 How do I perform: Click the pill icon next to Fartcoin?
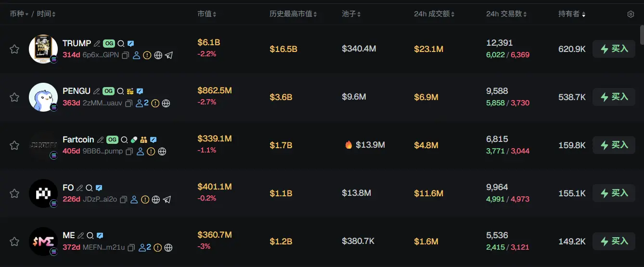(134, 140)
